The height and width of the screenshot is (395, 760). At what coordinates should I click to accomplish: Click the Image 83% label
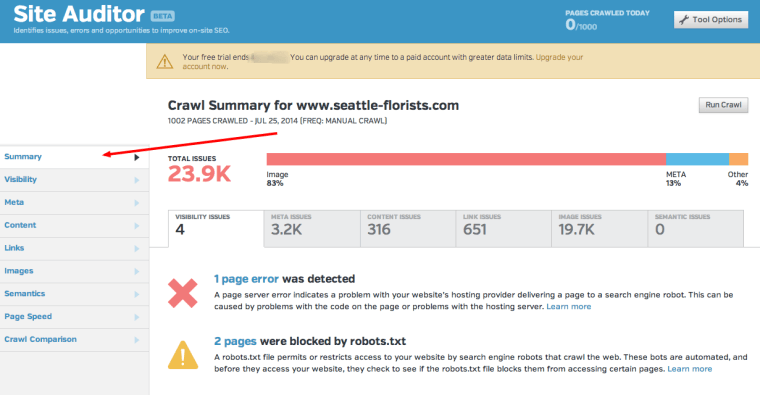(277, 178)
